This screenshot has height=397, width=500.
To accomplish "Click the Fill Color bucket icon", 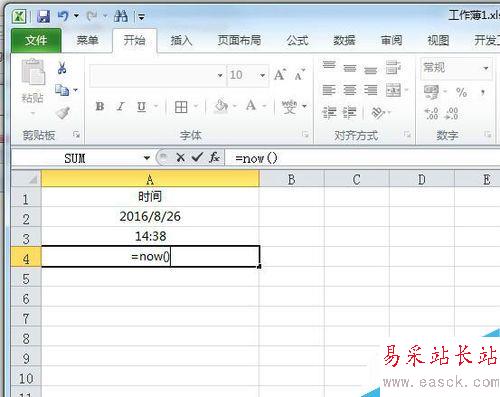I will coord(221,106).
